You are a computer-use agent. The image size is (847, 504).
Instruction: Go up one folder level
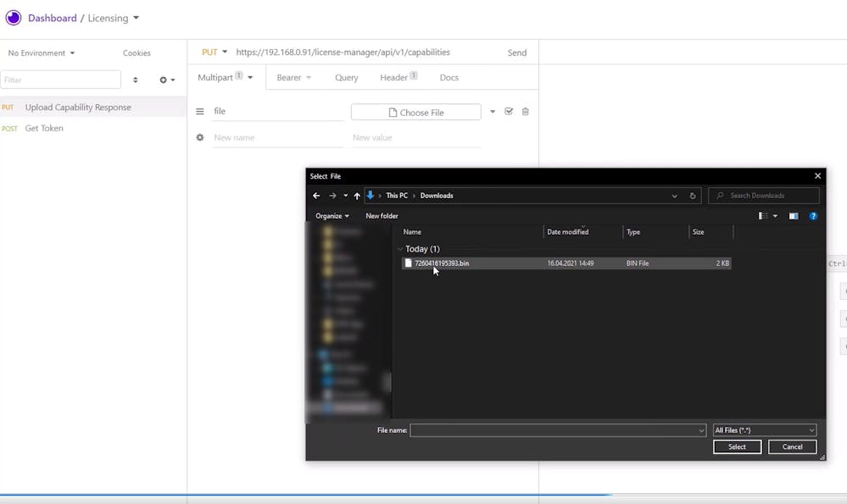pyautogui.click(x=357, y=196)
